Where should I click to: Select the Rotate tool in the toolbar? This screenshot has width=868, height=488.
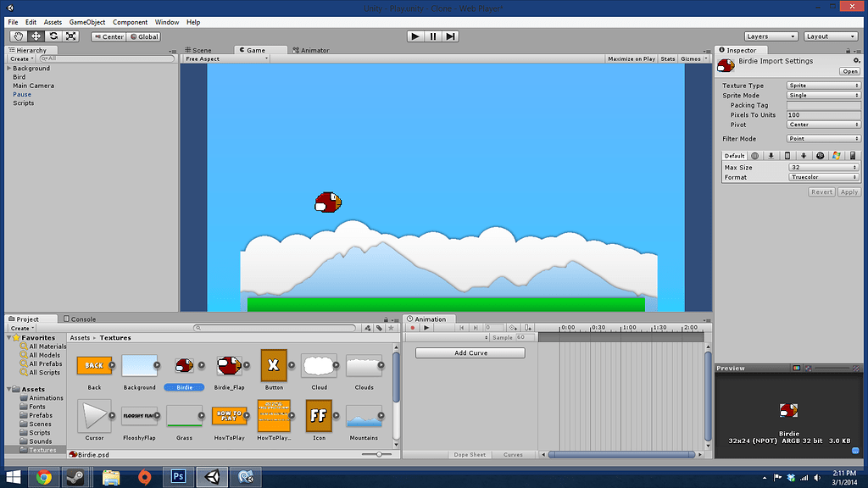coord(53,36)
